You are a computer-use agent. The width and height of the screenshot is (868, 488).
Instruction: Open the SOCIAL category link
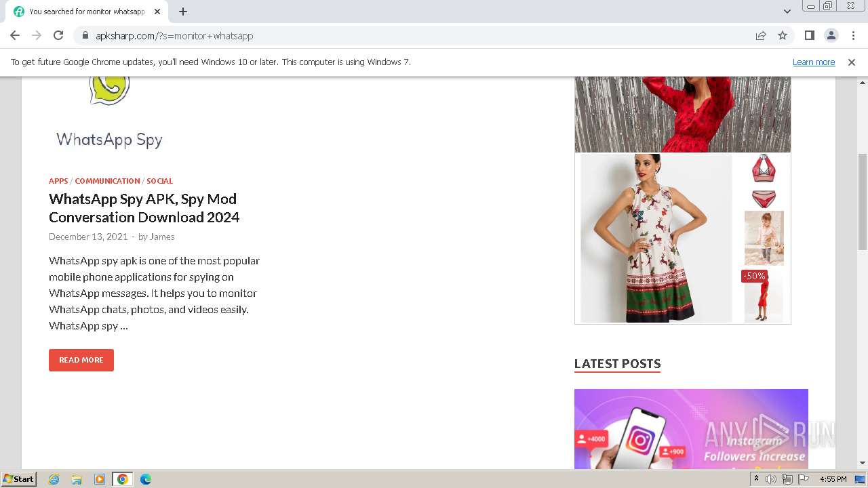click(x=159, y=181)
